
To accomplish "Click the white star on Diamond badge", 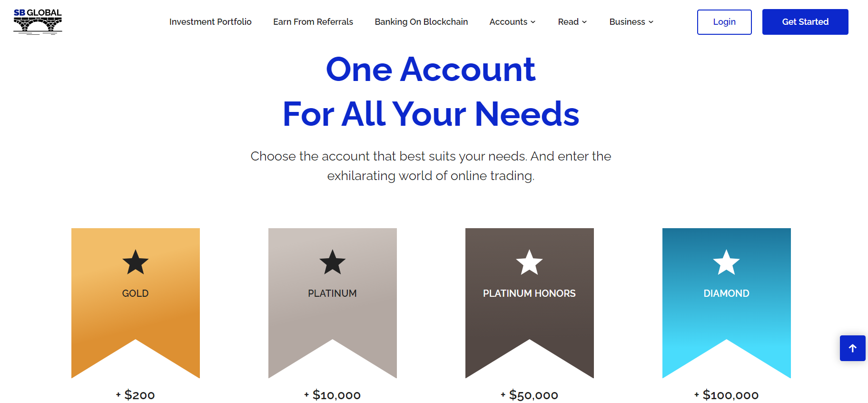I will [726, 262].
